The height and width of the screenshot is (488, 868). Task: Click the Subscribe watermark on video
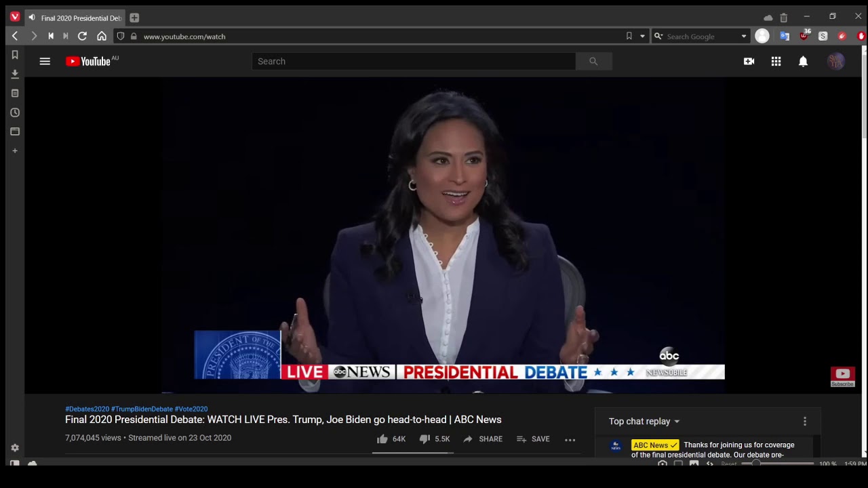point(842,377)
